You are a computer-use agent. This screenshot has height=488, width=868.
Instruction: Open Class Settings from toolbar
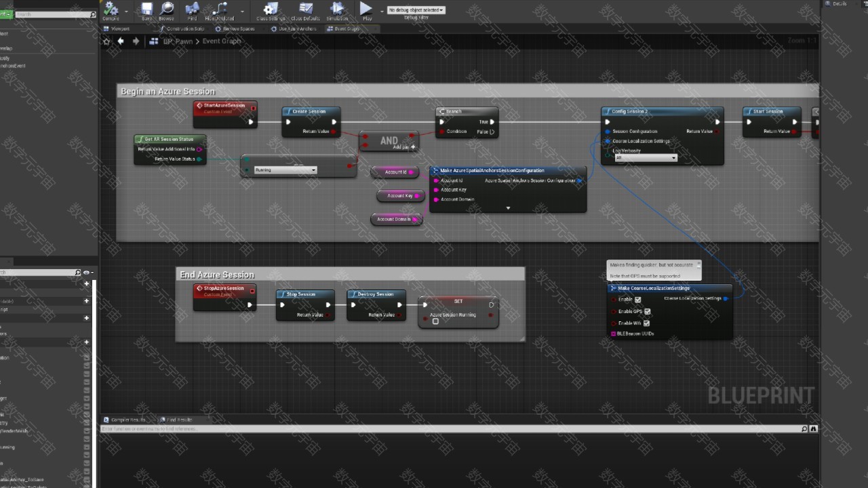point(271,11)
